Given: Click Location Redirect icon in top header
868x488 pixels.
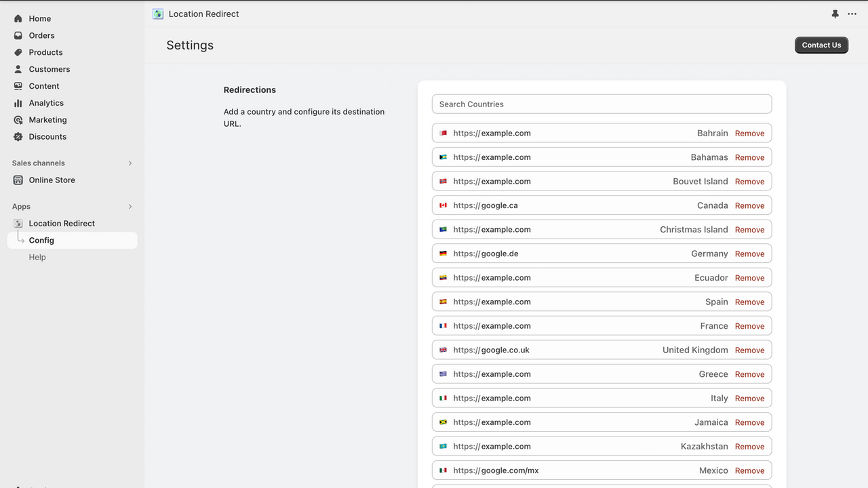Looking at the screenshot, I should pos(158,14).
